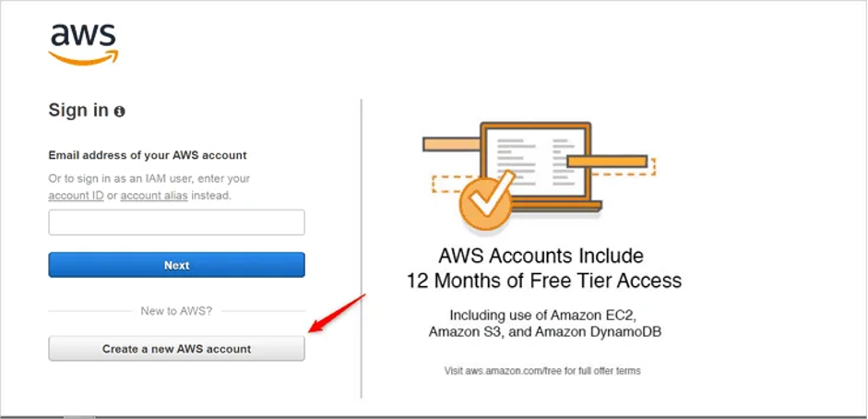
Task: Click the info icon beside Sign in
Action: 120,112
